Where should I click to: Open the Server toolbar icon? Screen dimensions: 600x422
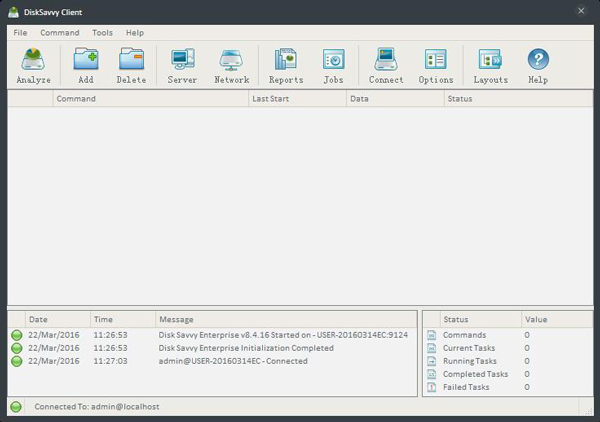(x=182, y=59)
